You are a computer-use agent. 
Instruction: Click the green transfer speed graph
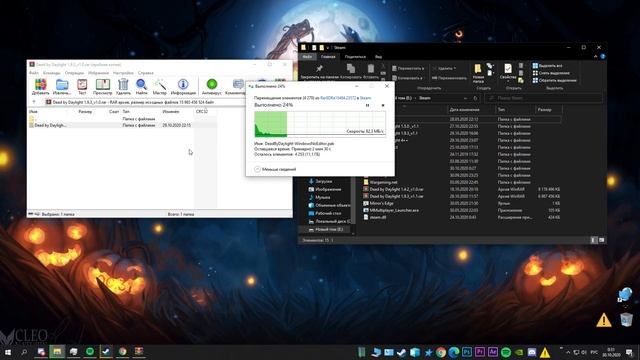[x=320, y=124]
